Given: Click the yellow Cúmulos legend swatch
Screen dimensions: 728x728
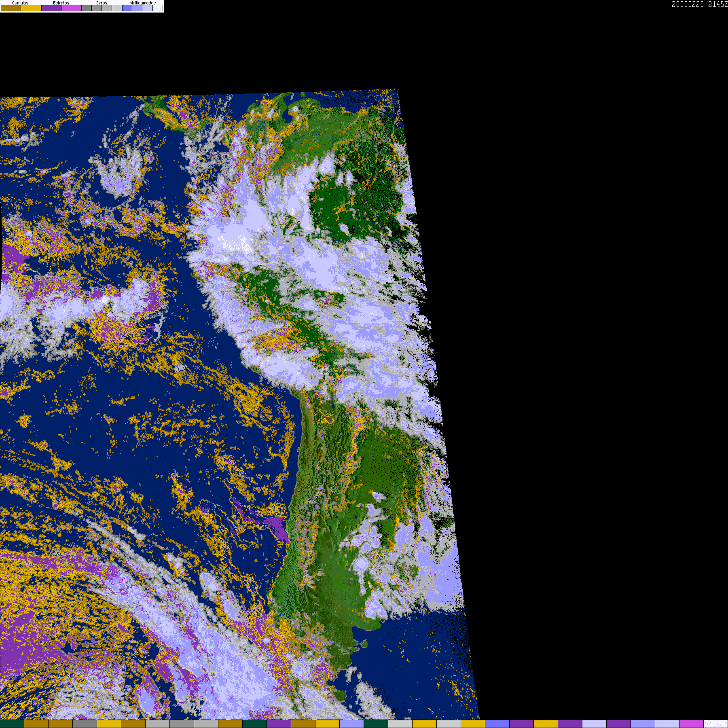Looking at the screenshot, I should click(31, 8).
